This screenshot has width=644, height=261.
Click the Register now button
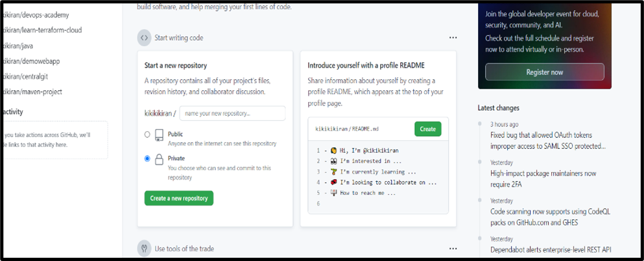[x=544, y=72]
